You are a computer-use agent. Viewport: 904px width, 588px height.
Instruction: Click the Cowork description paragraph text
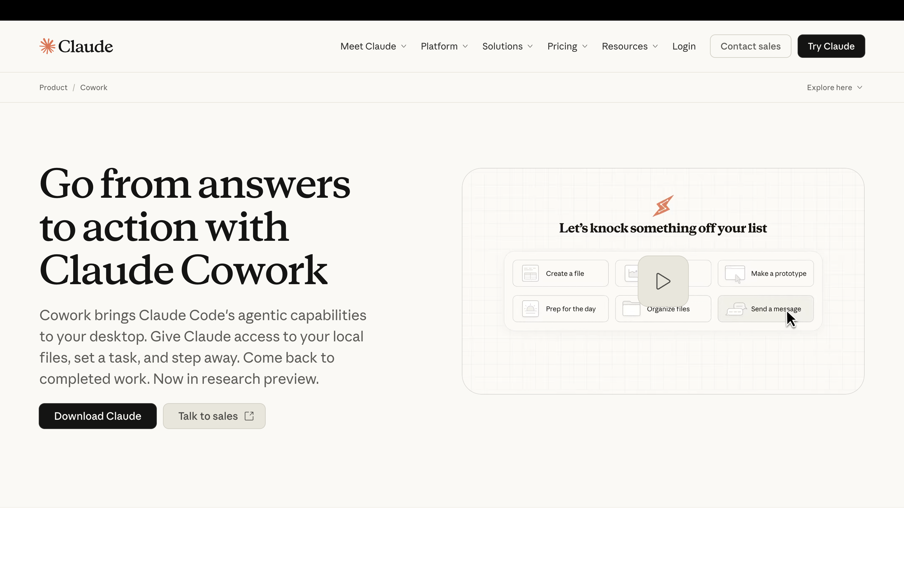[x=203, y=347]
